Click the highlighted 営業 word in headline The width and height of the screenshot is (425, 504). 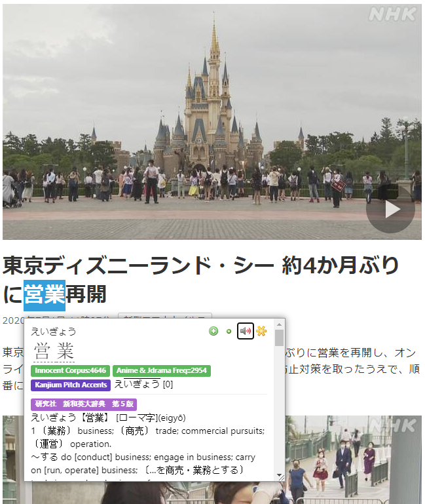click(x=45, y=295)
